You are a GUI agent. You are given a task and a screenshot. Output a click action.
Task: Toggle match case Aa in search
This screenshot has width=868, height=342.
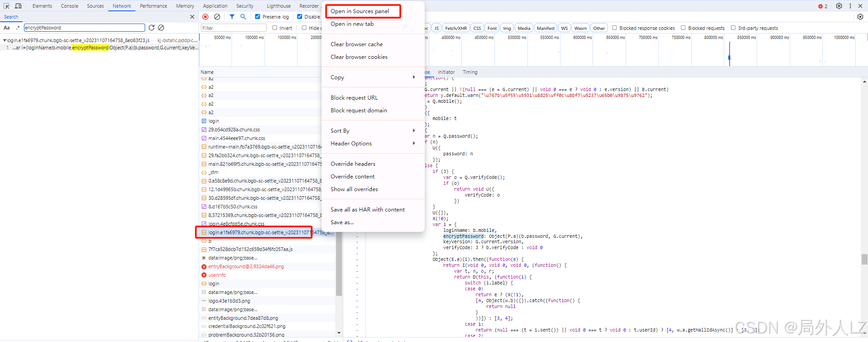pyautogui.click(x=7, y=28)
